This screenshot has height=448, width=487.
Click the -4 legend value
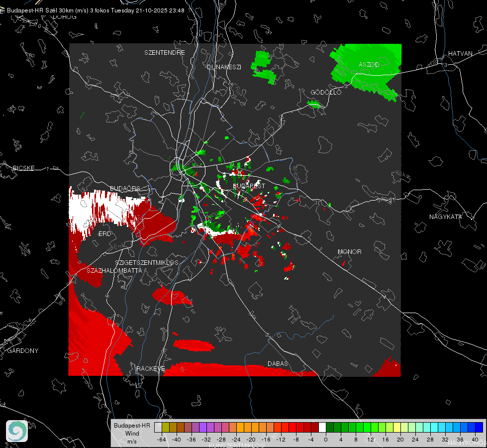[x=311, y=440]
